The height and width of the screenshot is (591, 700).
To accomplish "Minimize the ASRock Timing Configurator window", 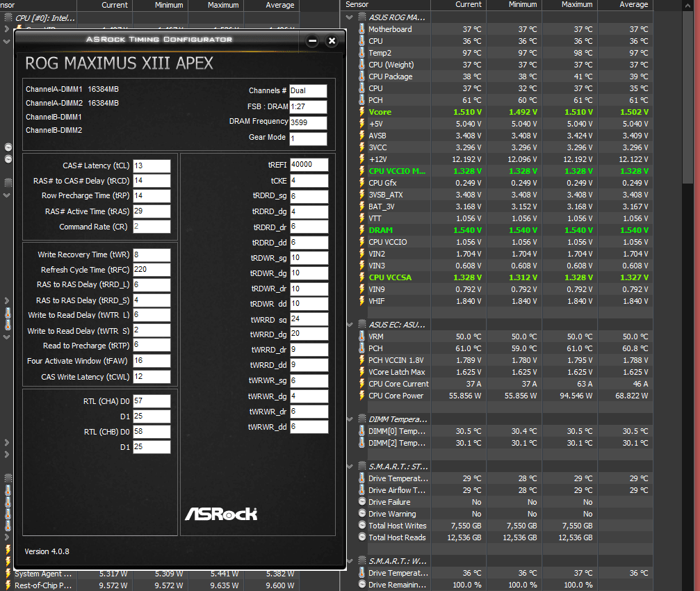I will tap(313, 41).
